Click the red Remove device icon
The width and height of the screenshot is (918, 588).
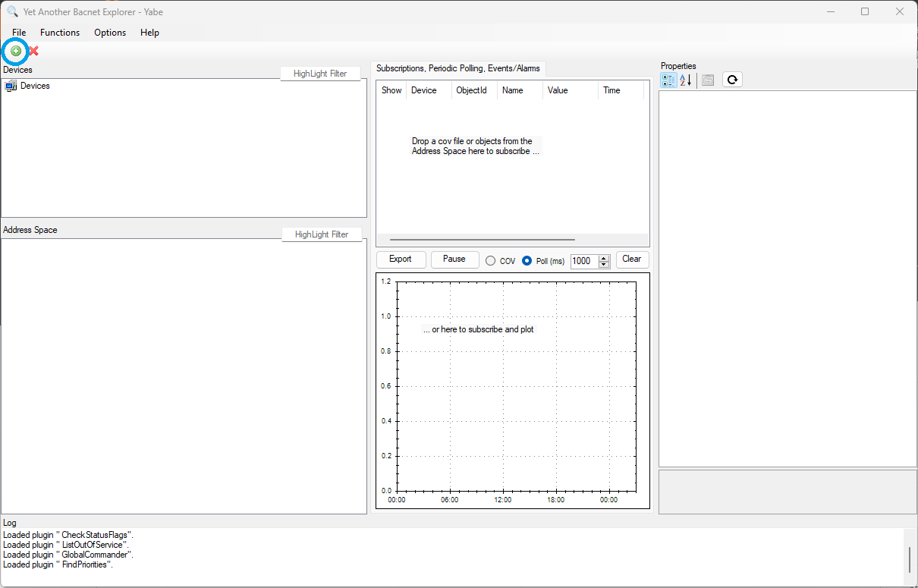33,51
